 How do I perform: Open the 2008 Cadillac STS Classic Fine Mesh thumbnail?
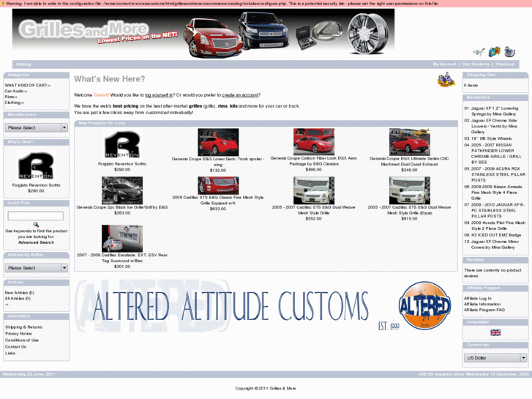(218, 185)
